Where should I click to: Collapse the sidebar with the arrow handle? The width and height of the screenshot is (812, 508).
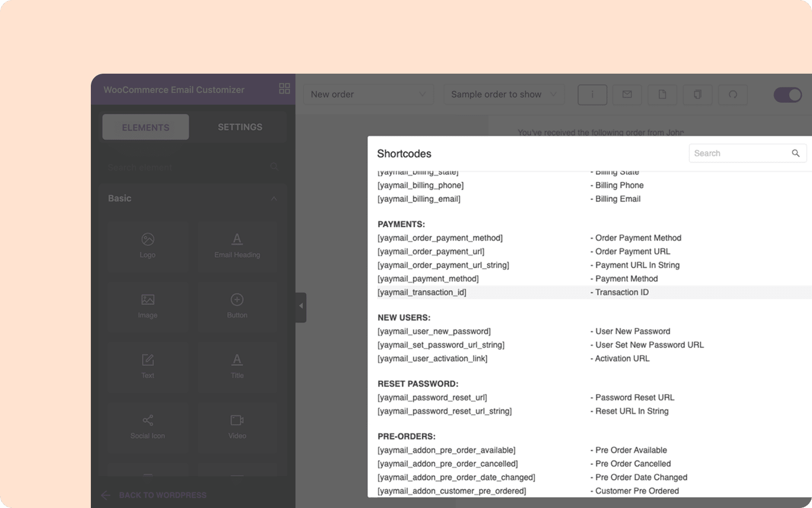click(301, 306)
